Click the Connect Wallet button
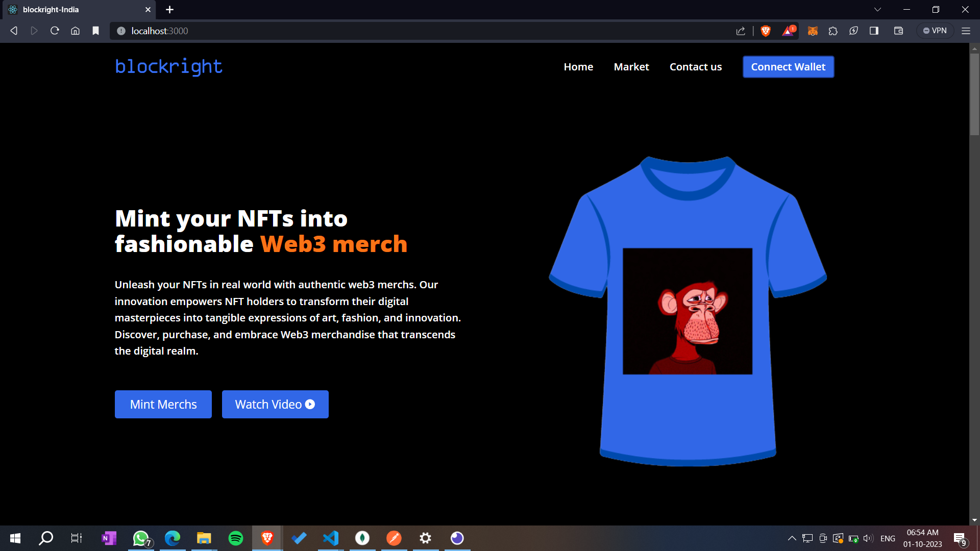The height and width of the screenshot is (551, 980). pos(788,67)
